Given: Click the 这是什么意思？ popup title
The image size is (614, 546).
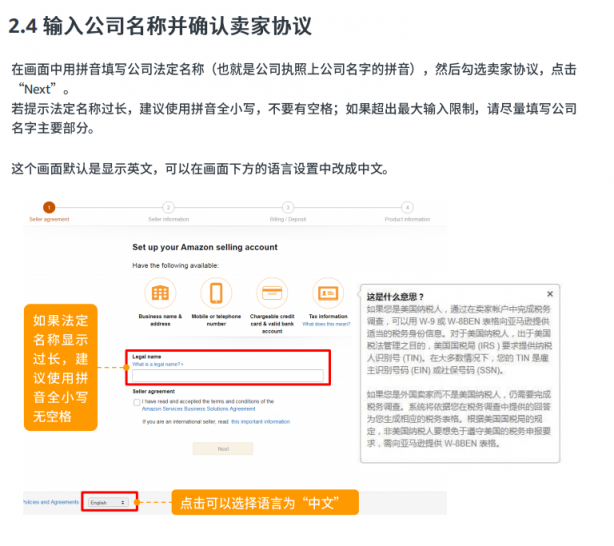Looking at the screenshot, I should [x=395, y=297].
